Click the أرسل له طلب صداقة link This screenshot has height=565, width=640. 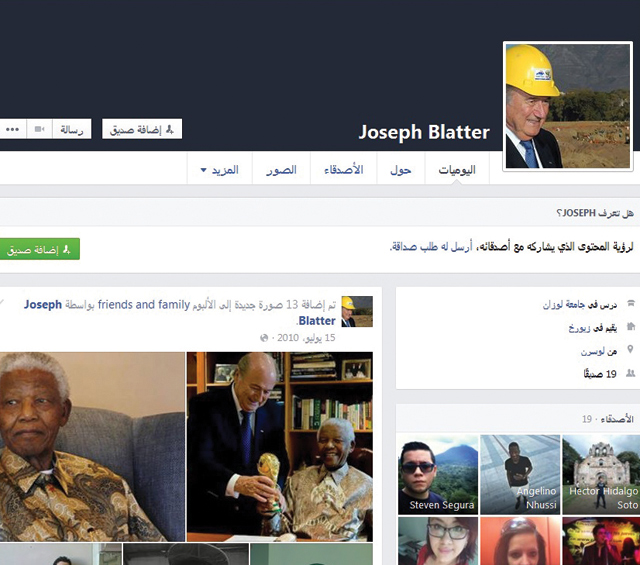[x=431, y=247]
